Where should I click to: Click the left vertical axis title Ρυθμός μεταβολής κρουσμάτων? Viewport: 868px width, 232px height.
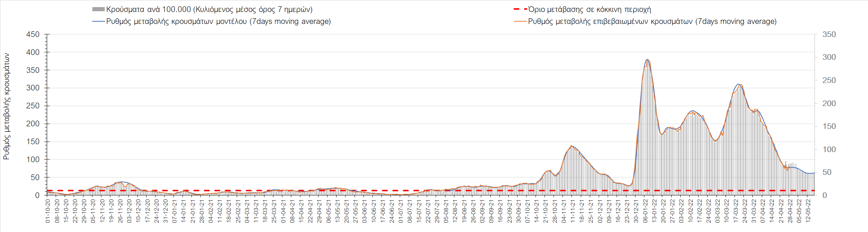6,106
